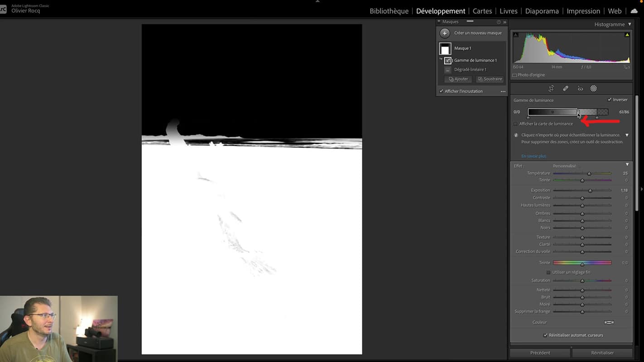Switch to Développement module

pos(441,11)
